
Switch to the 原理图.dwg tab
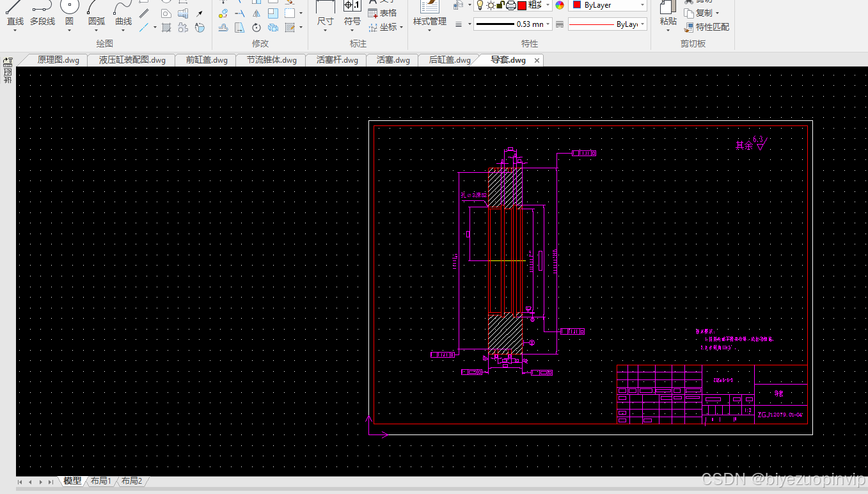tap(58, 60)
